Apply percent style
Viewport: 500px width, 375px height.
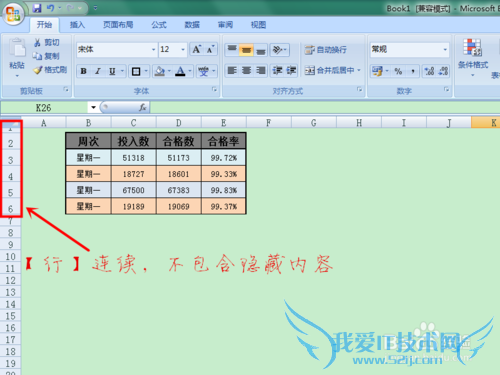point(398,71)
